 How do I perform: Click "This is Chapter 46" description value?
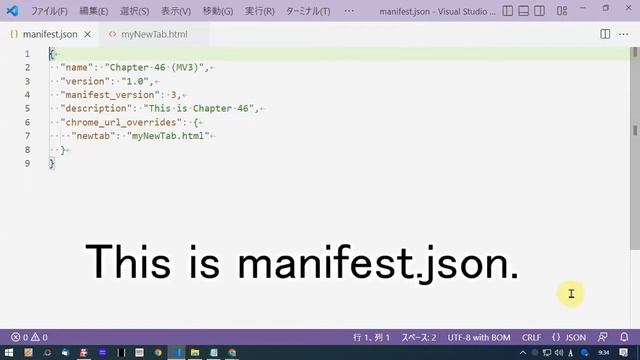pos(199,109)
